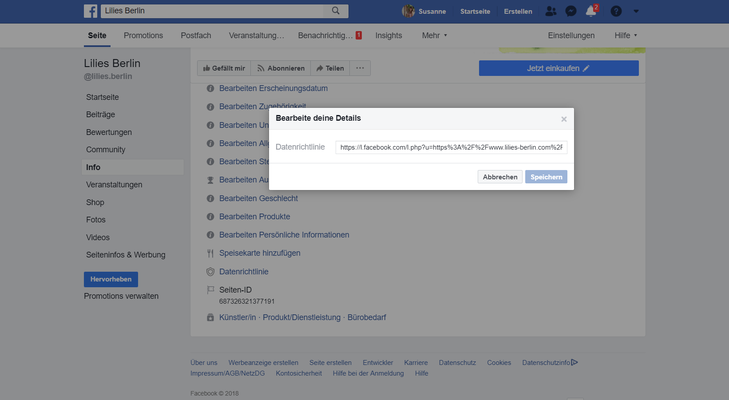Viewport: 729px width, 400px height.
Task: Click Abbrechen button in dialog
Action: [x=500, y=177]
